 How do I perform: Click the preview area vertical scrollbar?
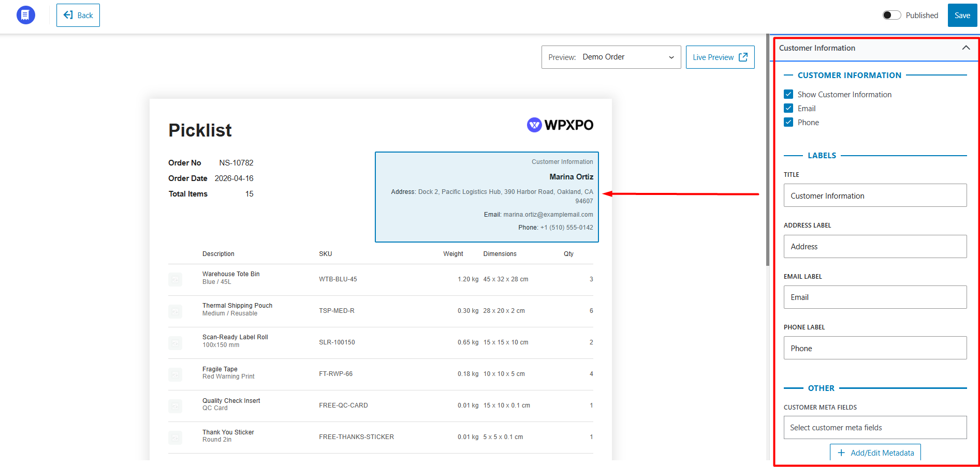(768, 150)
